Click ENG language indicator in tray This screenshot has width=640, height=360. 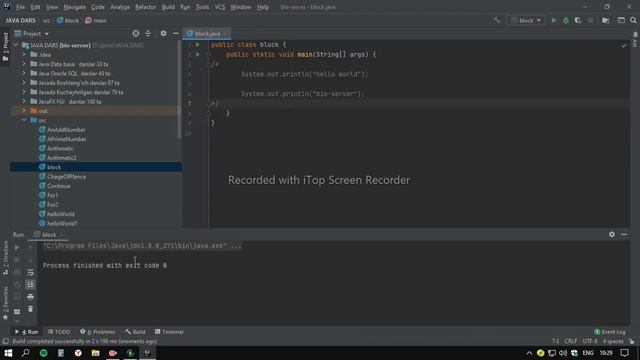point(588,353)
